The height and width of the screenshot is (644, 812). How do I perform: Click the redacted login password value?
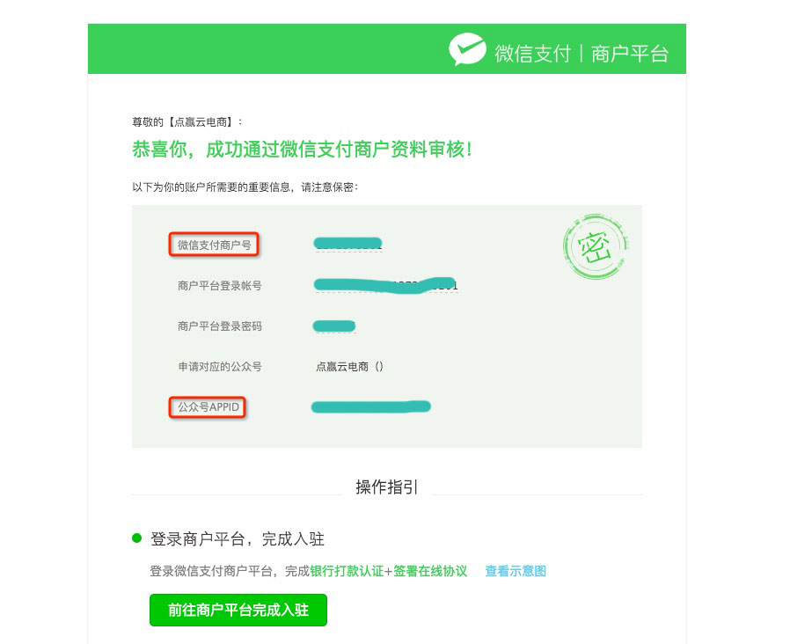[334, 326]
